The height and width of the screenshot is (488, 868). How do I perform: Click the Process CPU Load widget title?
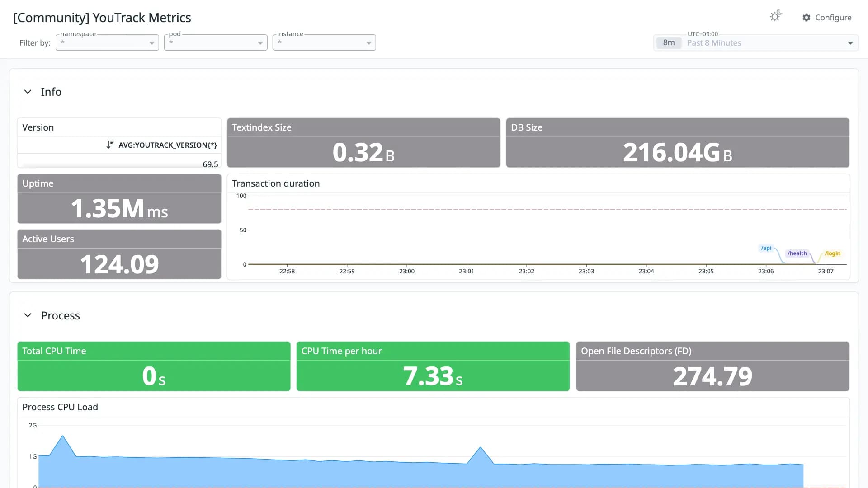[x=60, y=407]
